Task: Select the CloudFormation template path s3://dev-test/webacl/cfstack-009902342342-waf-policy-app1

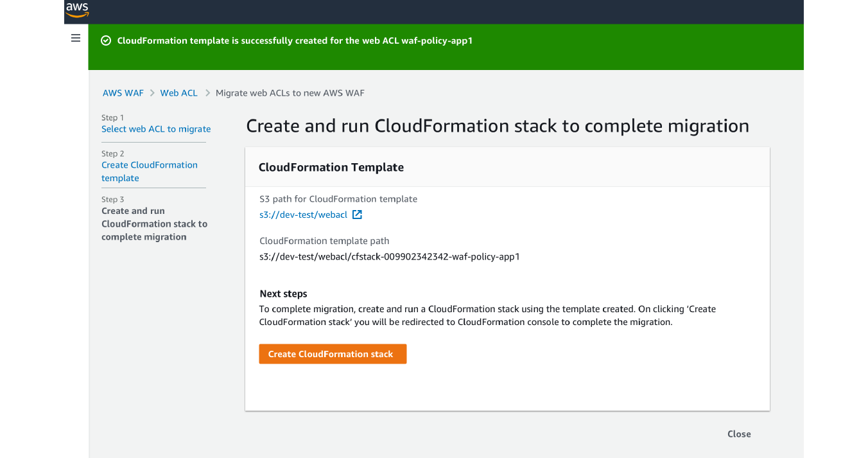Action: click(389, 256)
